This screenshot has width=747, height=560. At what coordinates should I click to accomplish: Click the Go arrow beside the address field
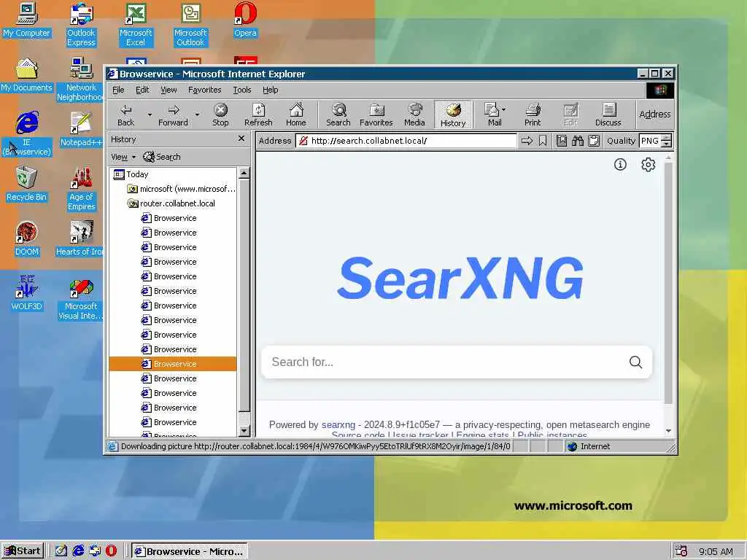[x=527, y=141]
